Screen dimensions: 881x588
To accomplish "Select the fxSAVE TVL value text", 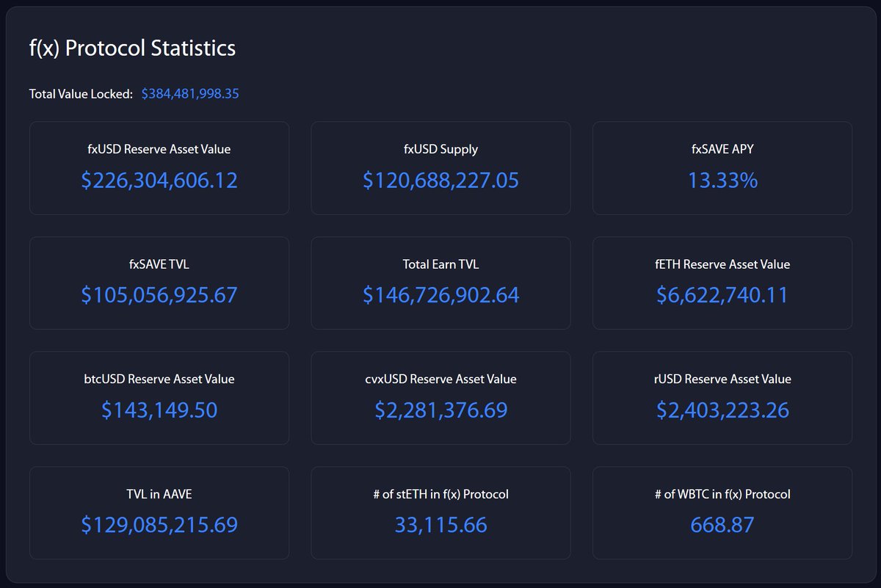I will [x=159, y=295].
